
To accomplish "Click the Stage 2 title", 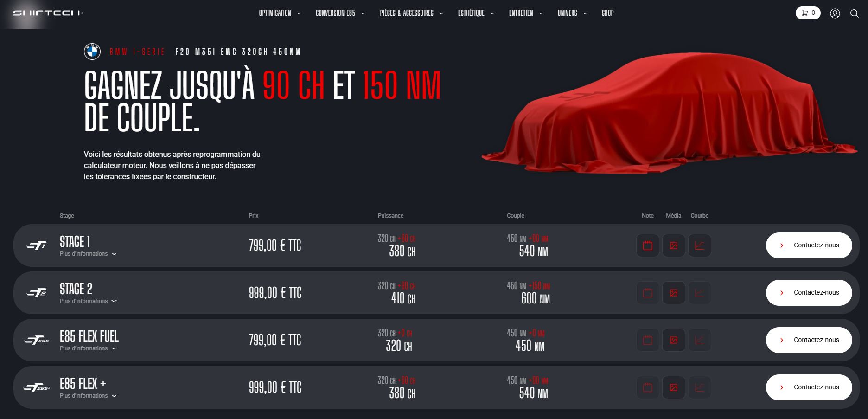I will click(x=76, y=289).
